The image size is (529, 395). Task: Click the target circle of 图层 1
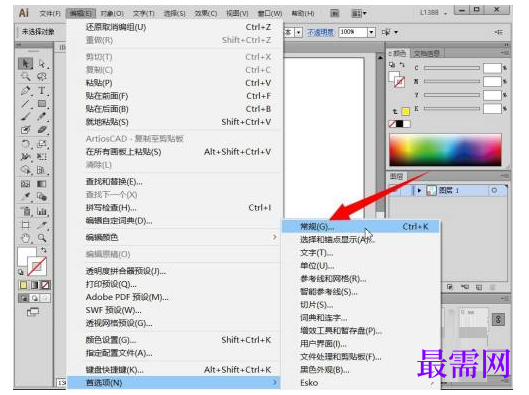click(494, 191)
